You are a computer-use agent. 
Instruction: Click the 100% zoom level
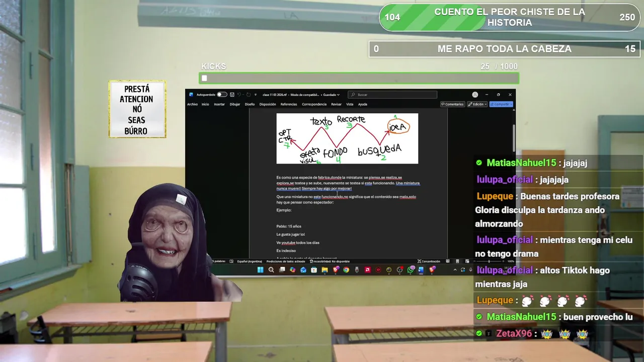[511, 261]
